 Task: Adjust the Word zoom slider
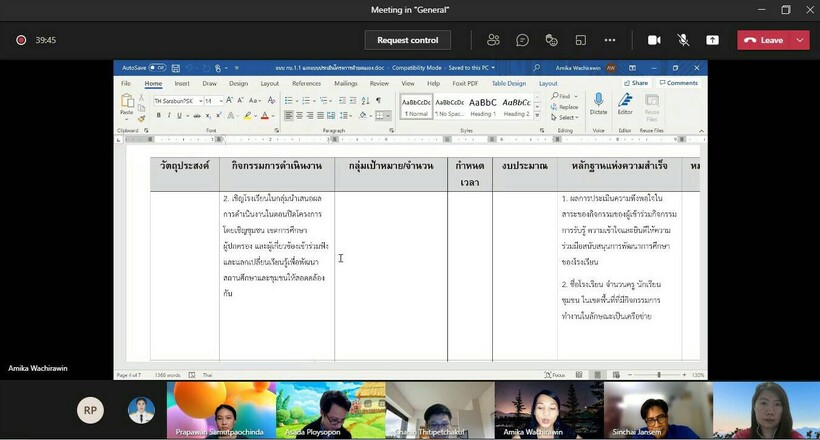click(x=661, y=375)
